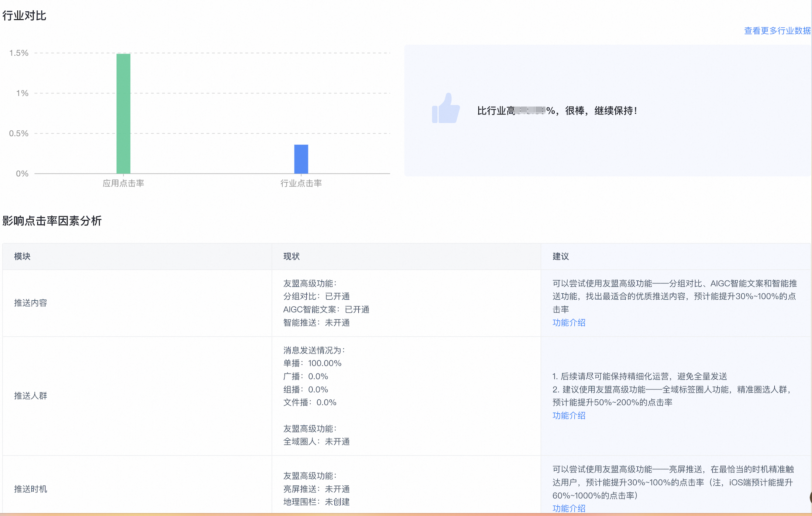Viewport: 812px width, 516px height.
Task: Click the AIGC智能文案：已开通 status line
Action: click(x=326, y=309)
